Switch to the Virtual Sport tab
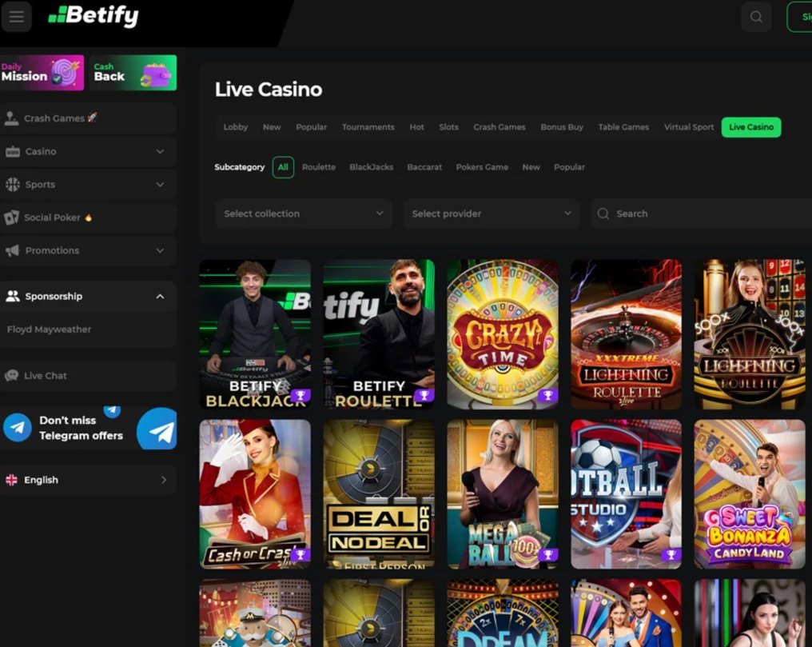The height and width of the screenshot is (647, 812). click(689, 127)
